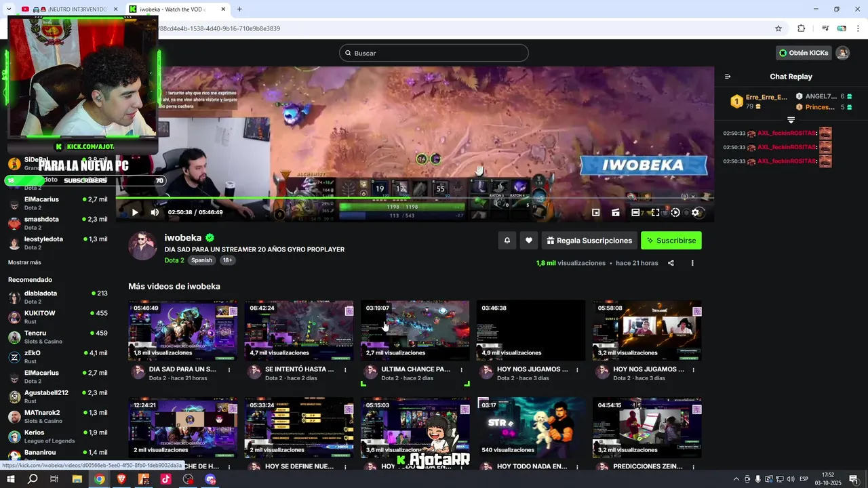The image size is (868, 488).
Task: Click Regala Suscripciones button
Action: pos(589,241)
